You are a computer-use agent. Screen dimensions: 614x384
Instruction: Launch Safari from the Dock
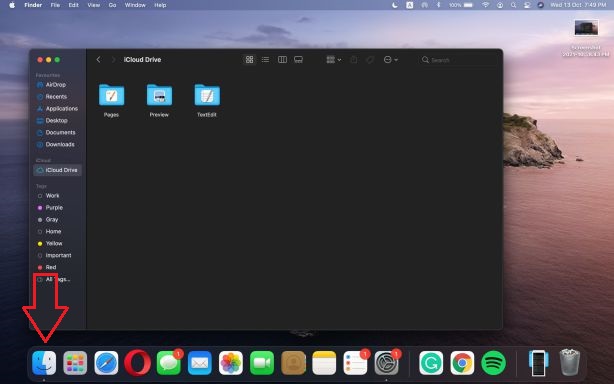[106, 363]
